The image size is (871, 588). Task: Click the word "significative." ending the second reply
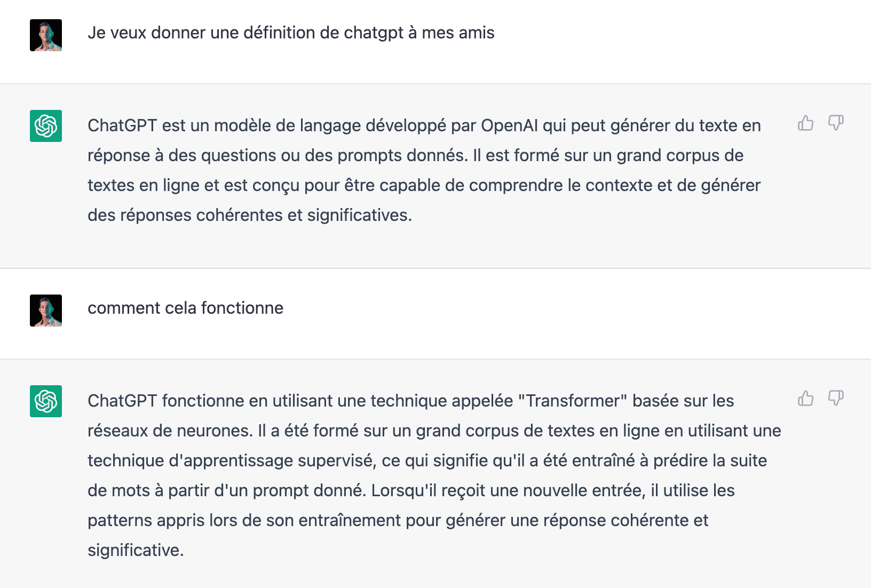click(x=136, y=551)
